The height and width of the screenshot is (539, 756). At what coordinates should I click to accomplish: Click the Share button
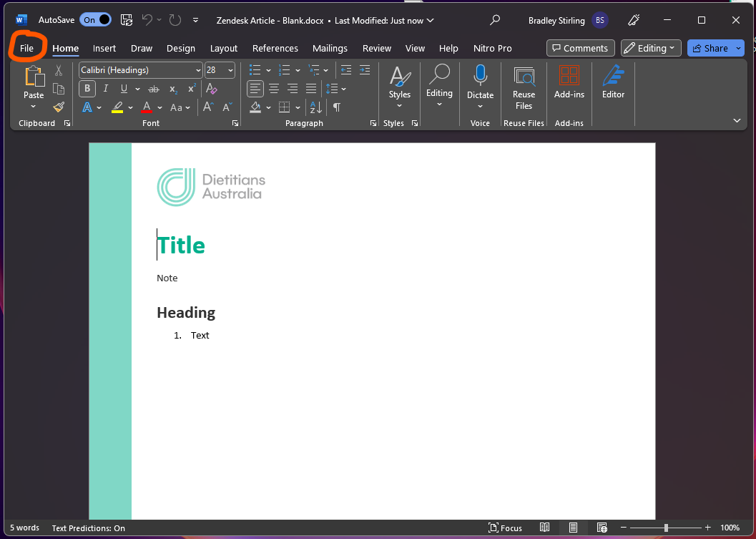click(x=711, y=48)
